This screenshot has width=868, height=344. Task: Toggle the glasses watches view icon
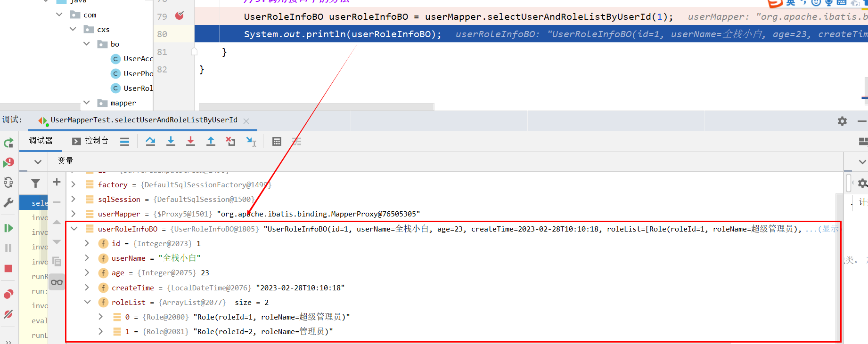[57, 282]
